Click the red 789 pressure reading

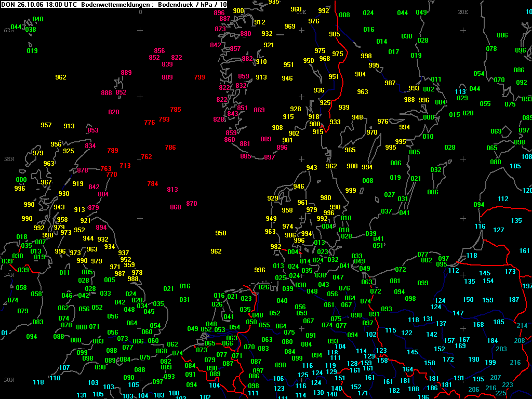pos(113,150)
